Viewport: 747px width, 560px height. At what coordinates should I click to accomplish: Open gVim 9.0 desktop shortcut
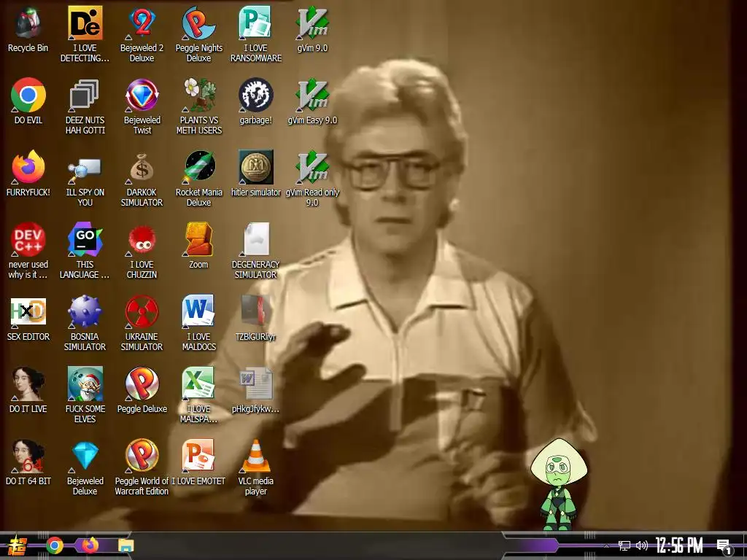(x=312, y=23)
